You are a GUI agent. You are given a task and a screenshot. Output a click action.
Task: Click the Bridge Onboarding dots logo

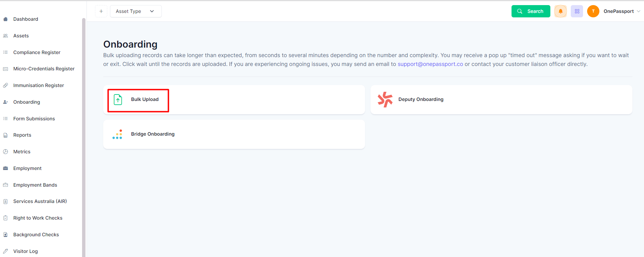(117, 134)
